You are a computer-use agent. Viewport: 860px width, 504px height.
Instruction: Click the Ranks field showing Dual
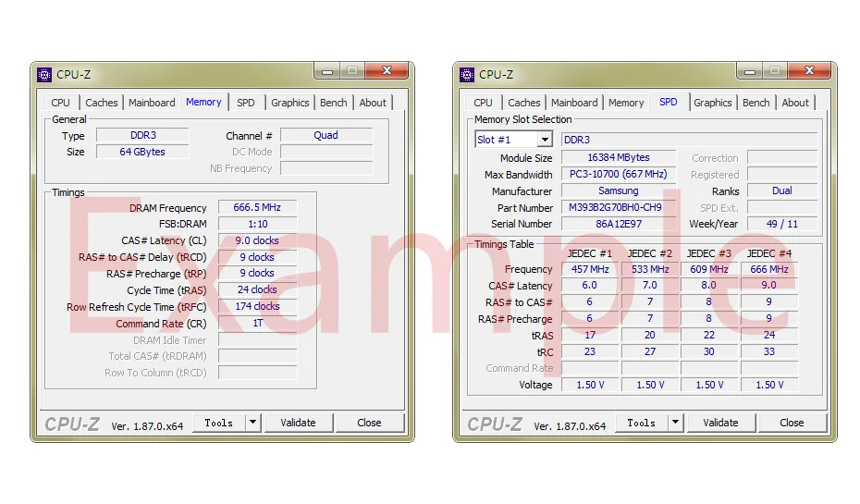(x=782, y=191)
